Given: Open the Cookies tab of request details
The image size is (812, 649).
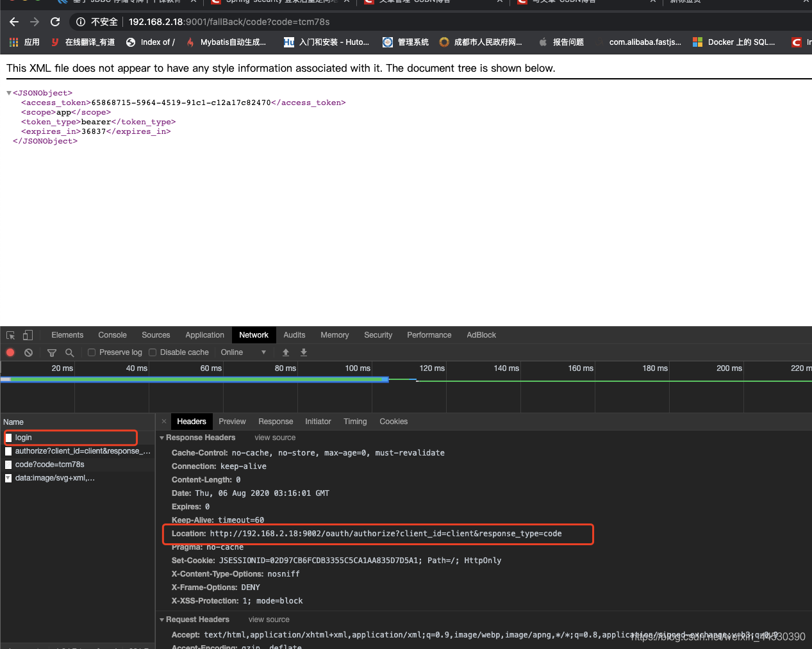Looking at the screenshot, I should (394, 422).
